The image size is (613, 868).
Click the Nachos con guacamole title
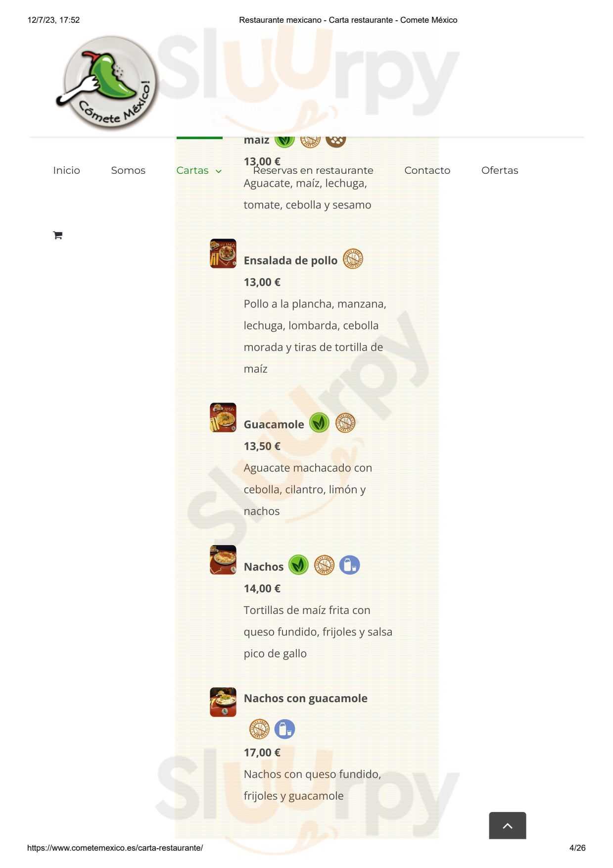point(305,698)
